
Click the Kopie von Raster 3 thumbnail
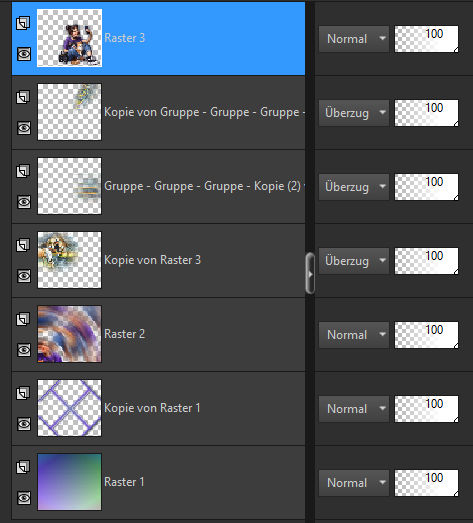pos(69,260)
